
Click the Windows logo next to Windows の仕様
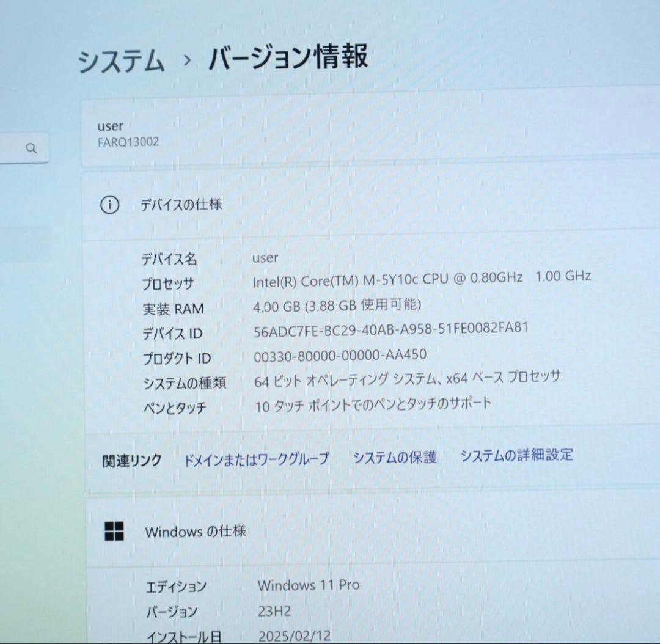pos(114,532)
